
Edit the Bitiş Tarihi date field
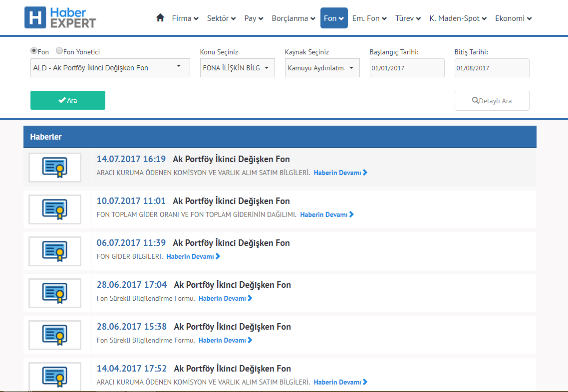pyautogui.click(x=492, y=68)
